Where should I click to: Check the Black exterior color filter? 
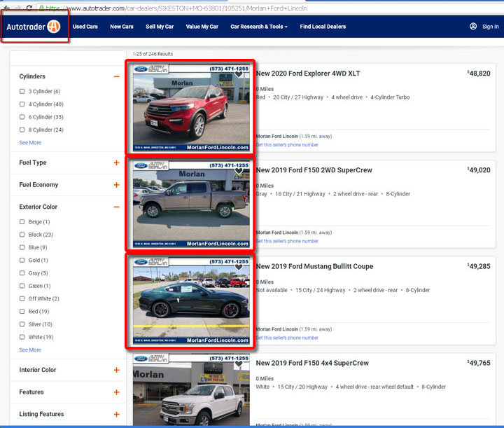tap(22, 235)
